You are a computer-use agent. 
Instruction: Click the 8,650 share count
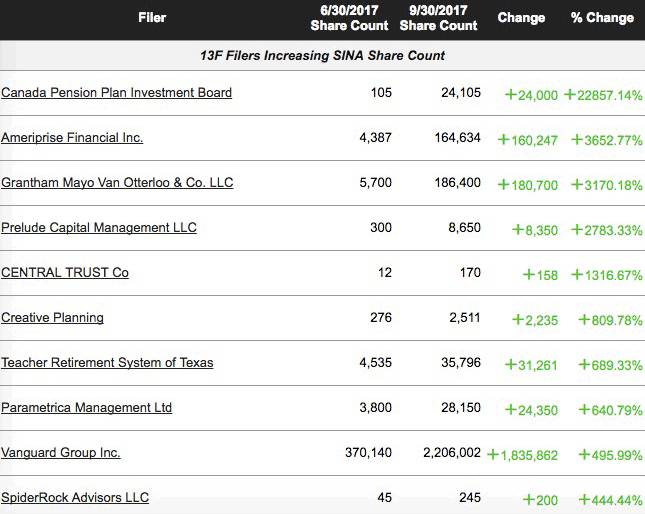coord(464,227)
